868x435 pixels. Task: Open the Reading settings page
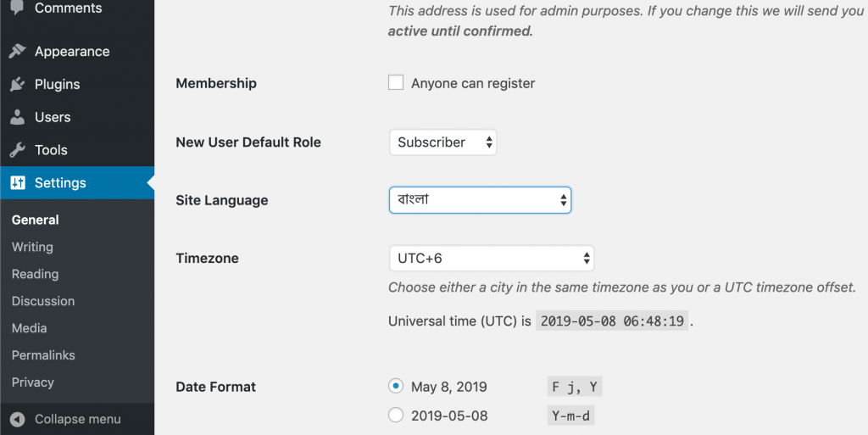point(35,274)
